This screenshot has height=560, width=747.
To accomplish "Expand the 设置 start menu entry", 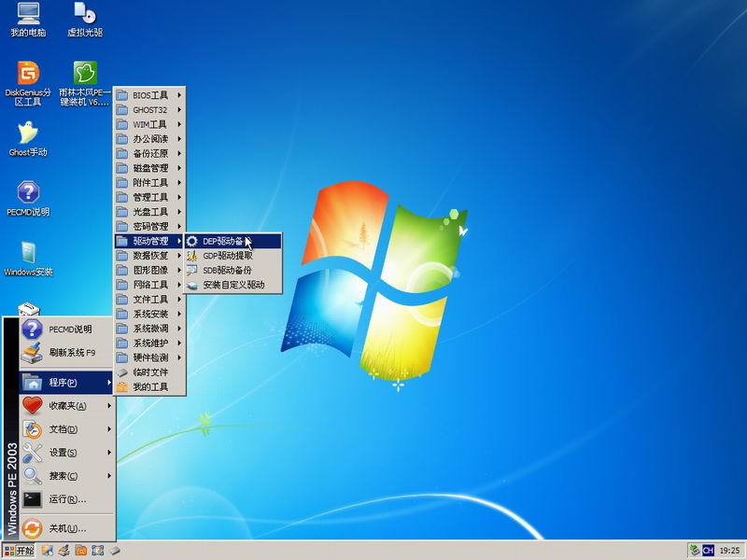I will click(63, 453).
